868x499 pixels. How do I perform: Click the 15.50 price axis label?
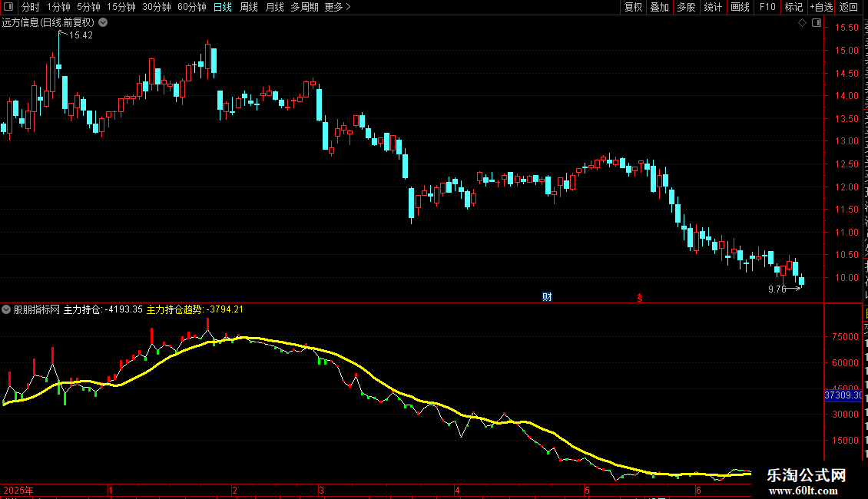847,27
